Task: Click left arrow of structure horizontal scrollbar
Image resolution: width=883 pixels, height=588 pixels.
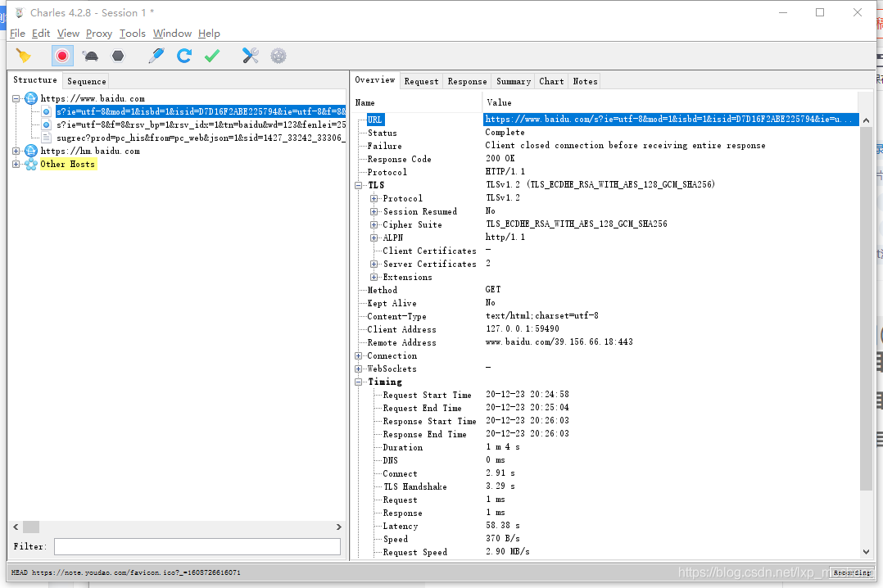Action: coord(16,527)
